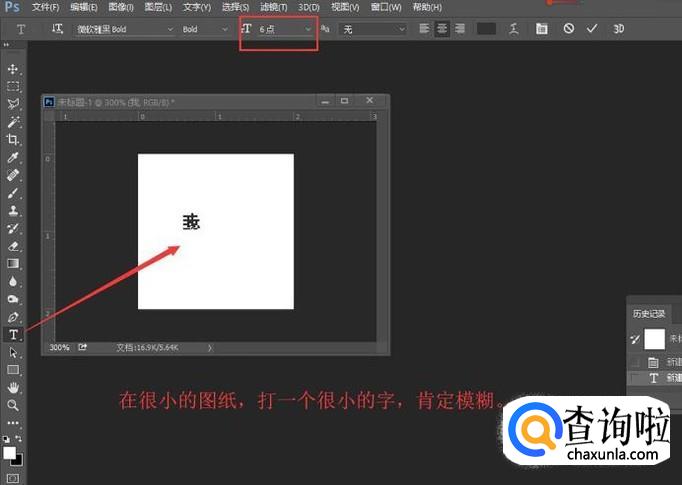Select the Rectangular Marquee tool
This screenshot has width=682, height=485.
[x=13, y=87]
